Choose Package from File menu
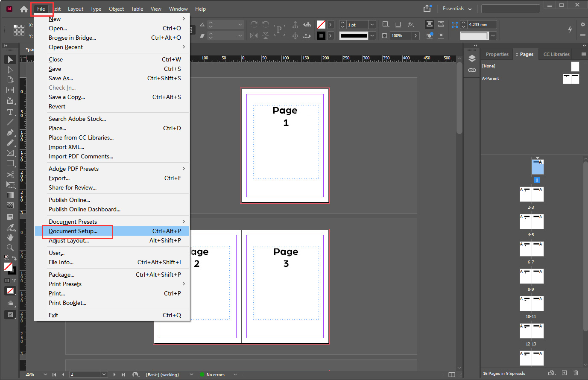 click(112, 275)
